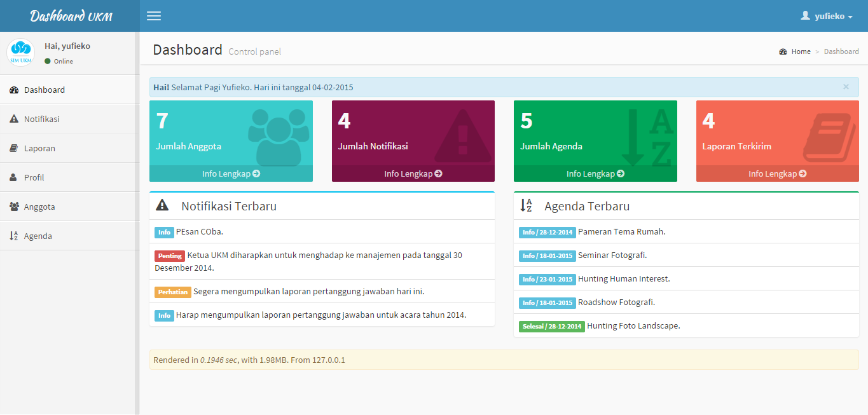Click the Dashboard breadcrumb text
This screenshot has width=868, height=415.
pyautogui.click(x=841, y=51)
